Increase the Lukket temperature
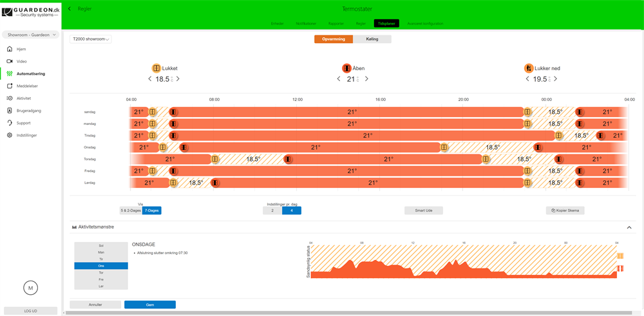The width and height of the screenshot is (644, 316). pos(178,79)
